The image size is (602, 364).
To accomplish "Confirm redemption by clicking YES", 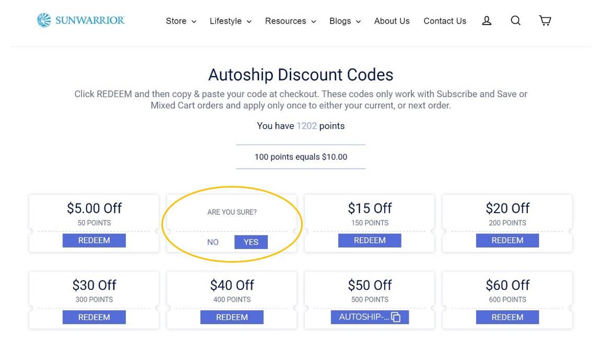I will click(251, 242).
